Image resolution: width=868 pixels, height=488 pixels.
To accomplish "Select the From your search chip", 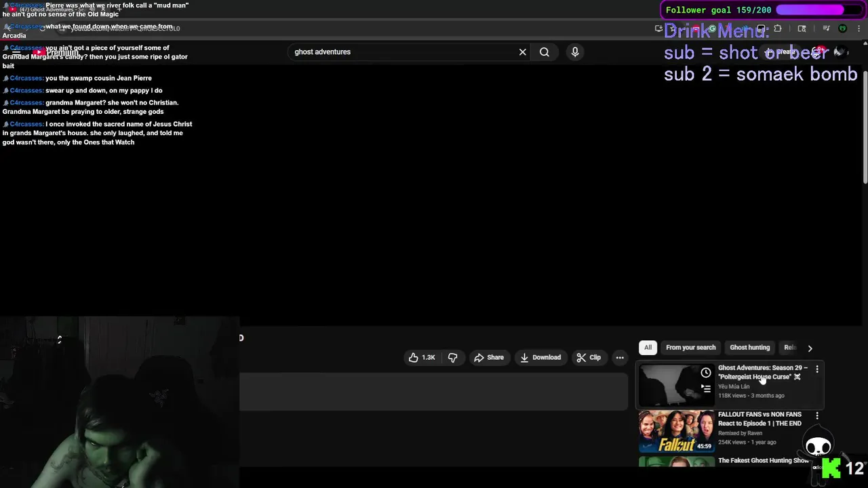I will pyautogui.click(x=690, y=348).
